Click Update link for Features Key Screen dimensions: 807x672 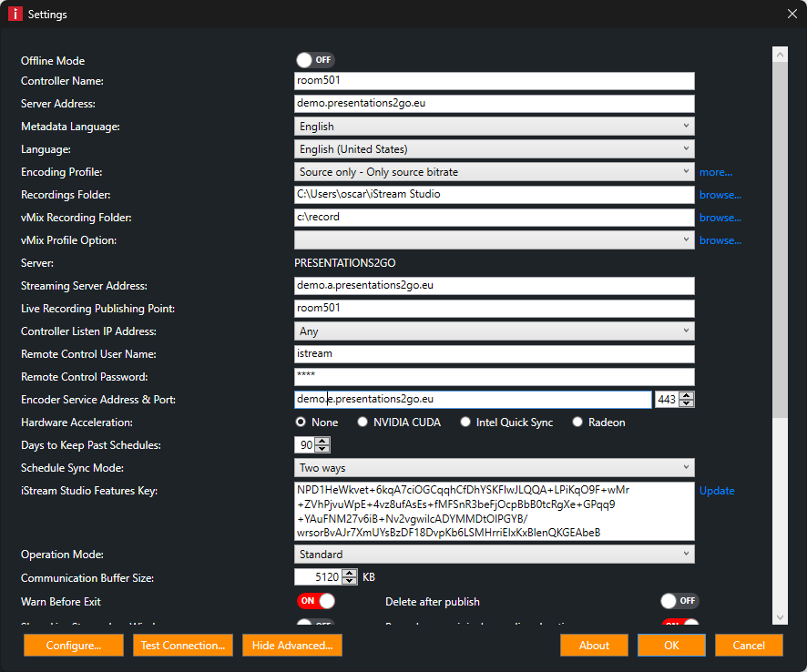717,491
